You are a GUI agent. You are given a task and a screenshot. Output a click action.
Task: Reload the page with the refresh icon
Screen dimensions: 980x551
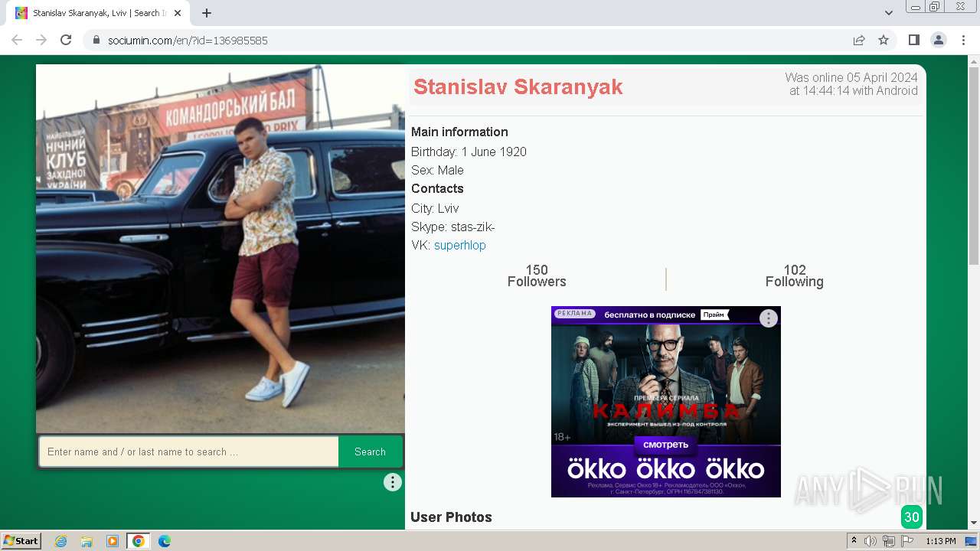pyautogui.click(x=66, y=40)
